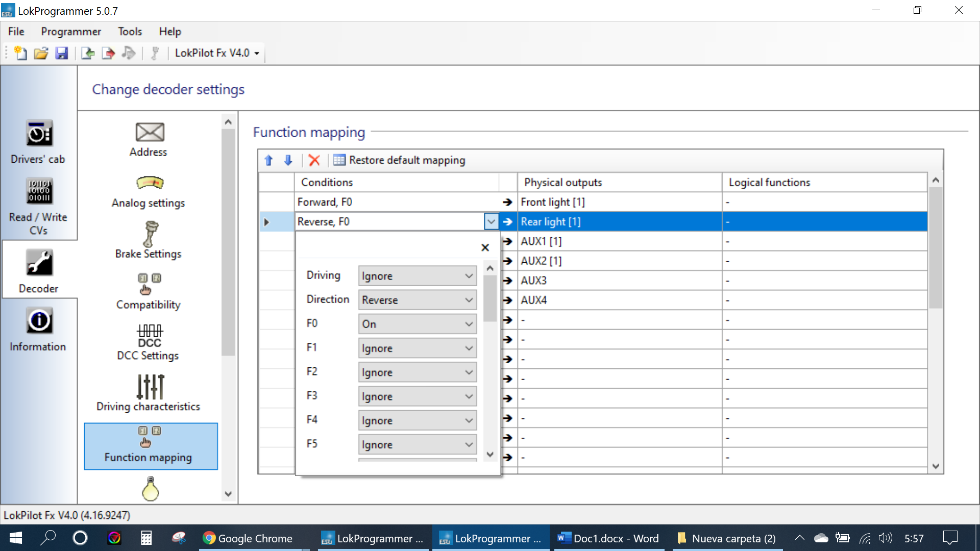Click the Logical functions column header
Image resolution: width=980 pixels, height=551 pixels.
coord(825,182)
